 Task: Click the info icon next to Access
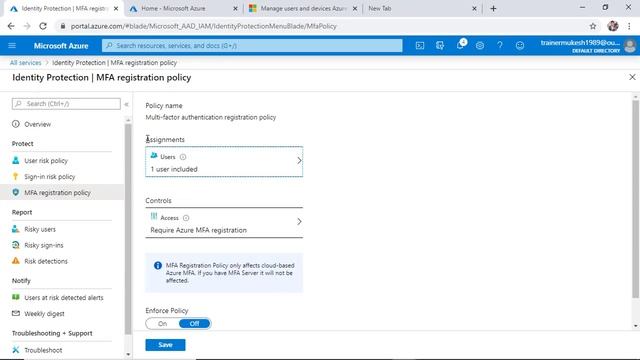186,218
